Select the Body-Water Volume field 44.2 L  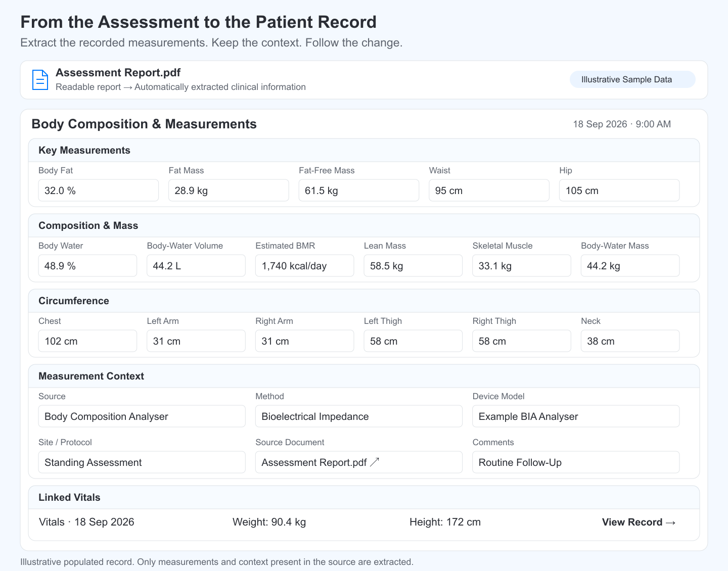click(x=196, y=266)
